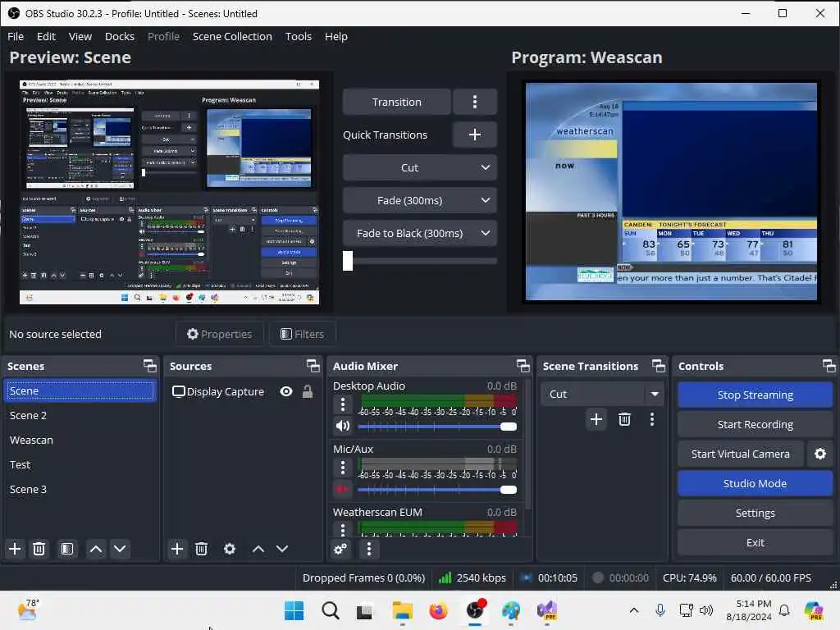This screenshot has width=840, height=630.
Task: Move selected scene down
Action: [x=120, y=549]
